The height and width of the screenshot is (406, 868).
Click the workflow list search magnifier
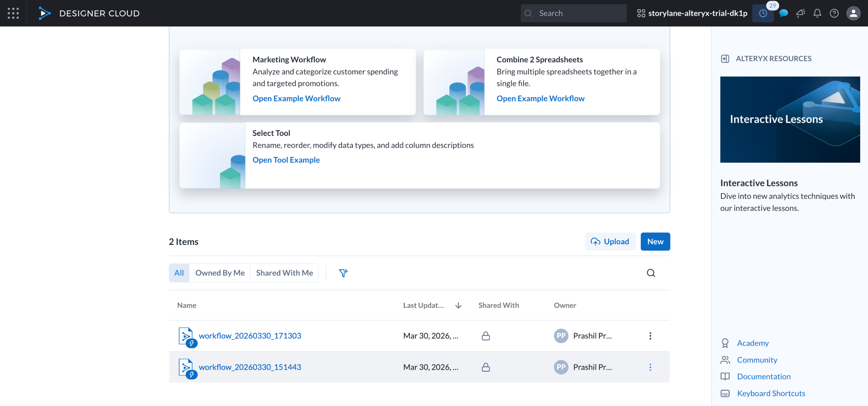point(651,273)
